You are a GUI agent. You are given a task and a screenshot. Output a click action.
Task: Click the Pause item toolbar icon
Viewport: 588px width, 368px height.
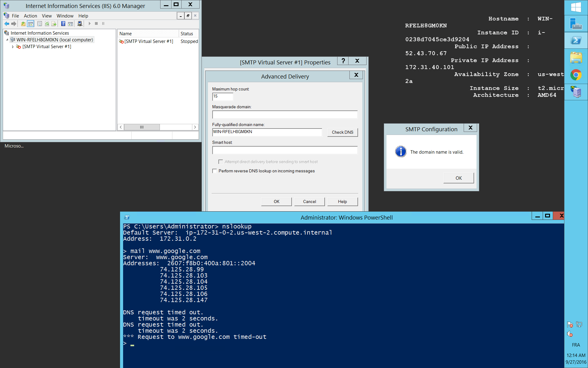tap(103, 24)
